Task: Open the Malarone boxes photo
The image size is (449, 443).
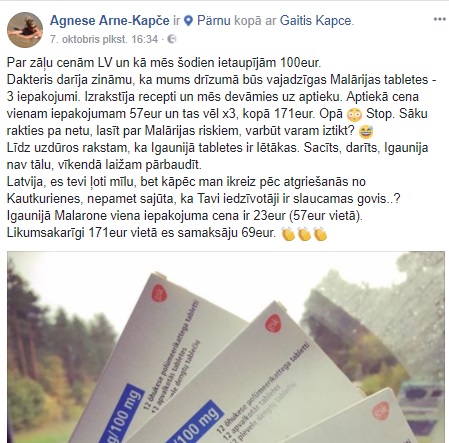Action: 226,347
